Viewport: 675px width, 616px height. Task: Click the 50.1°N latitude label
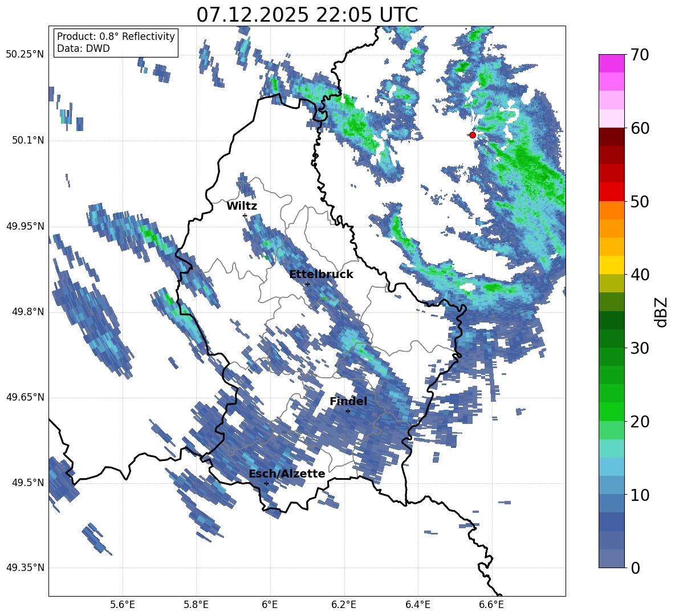[28, 141]
